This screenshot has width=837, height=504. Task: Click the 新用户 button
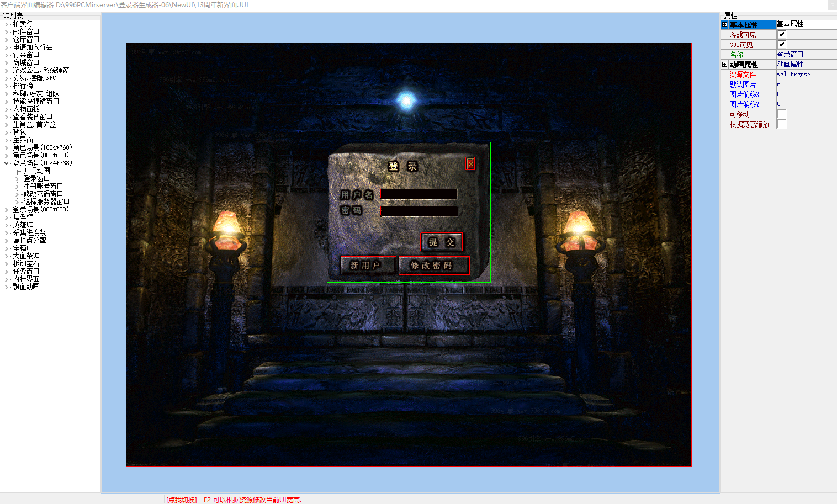click(368, 266)
